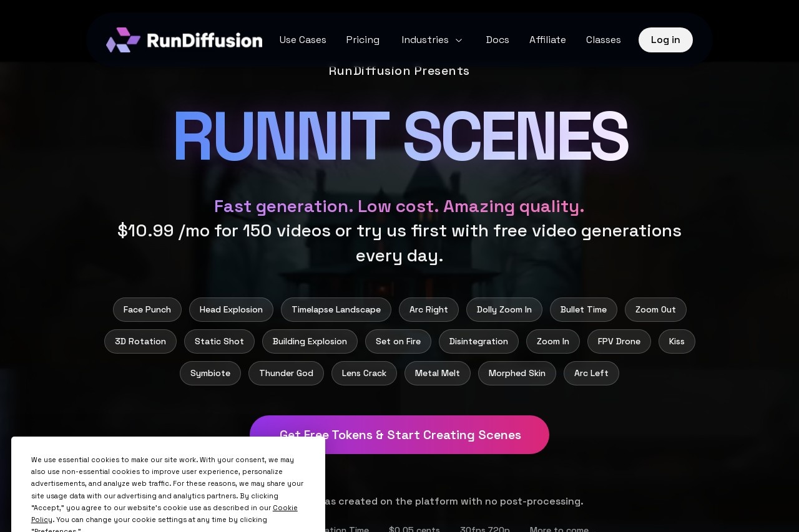Click the RunDiffusion wordmark text
This screenshot has height=532, width=799.
tap(204, 41)
